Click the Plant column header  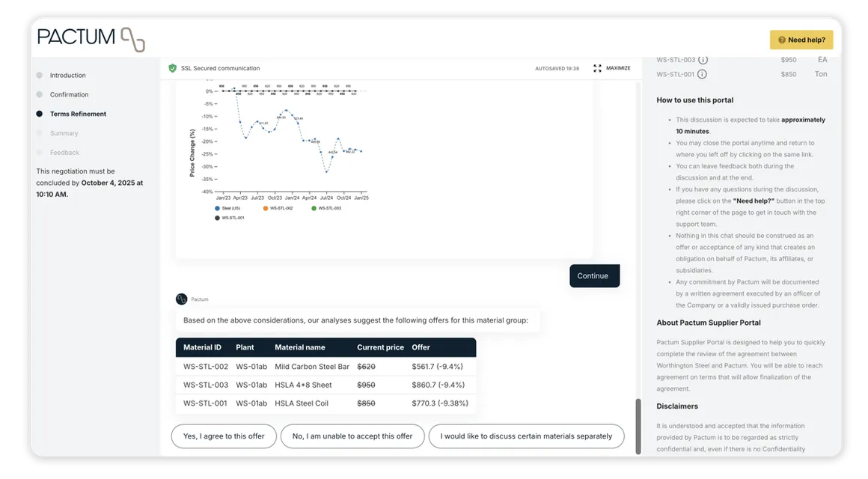point(245,347)
